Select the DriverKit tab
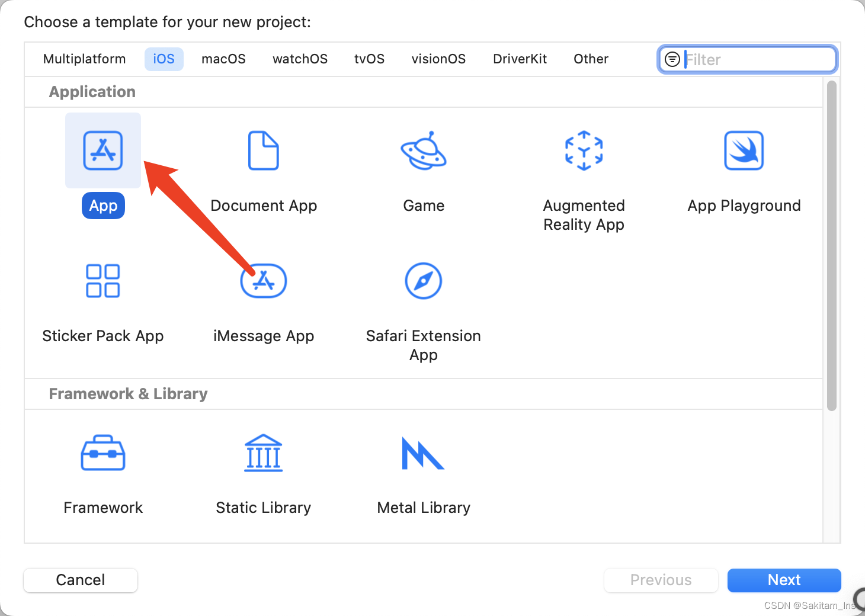The image size is (865, 616). point(520,59)
